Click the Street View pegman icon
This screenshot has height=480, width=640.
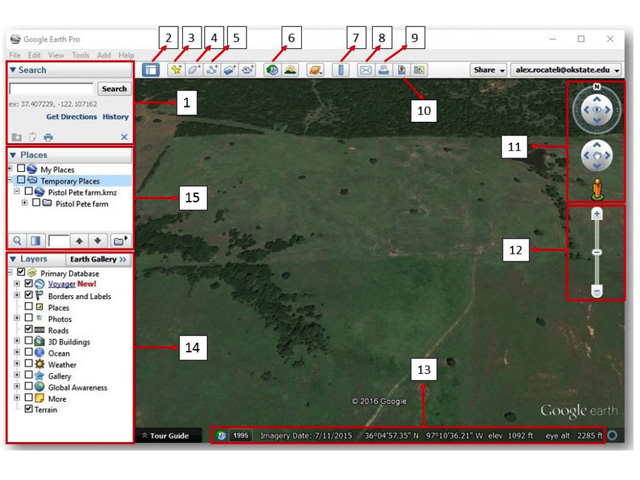pyautogui.click(x=597, y=187)
